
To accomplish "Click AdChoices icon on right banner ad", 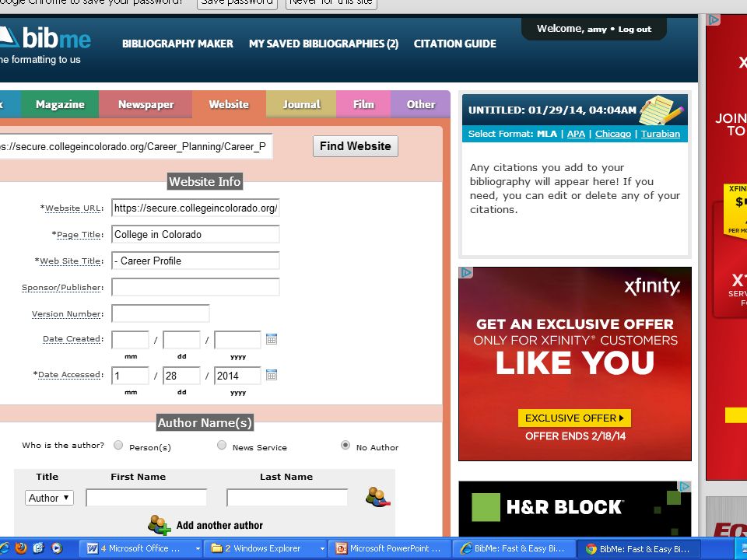I will 714,19.
